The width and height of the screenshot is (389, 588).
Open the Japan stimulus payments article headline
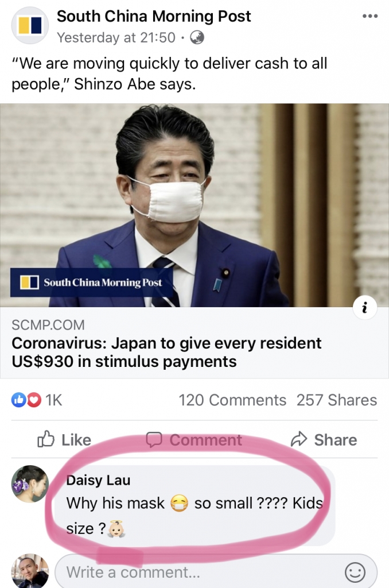(x=166, y=352)
